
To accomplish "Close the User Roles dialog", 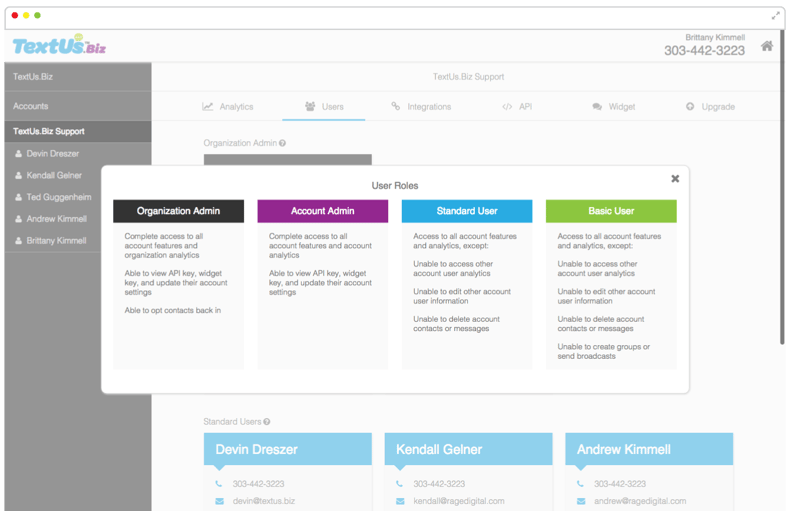I will tap(675, 178).
